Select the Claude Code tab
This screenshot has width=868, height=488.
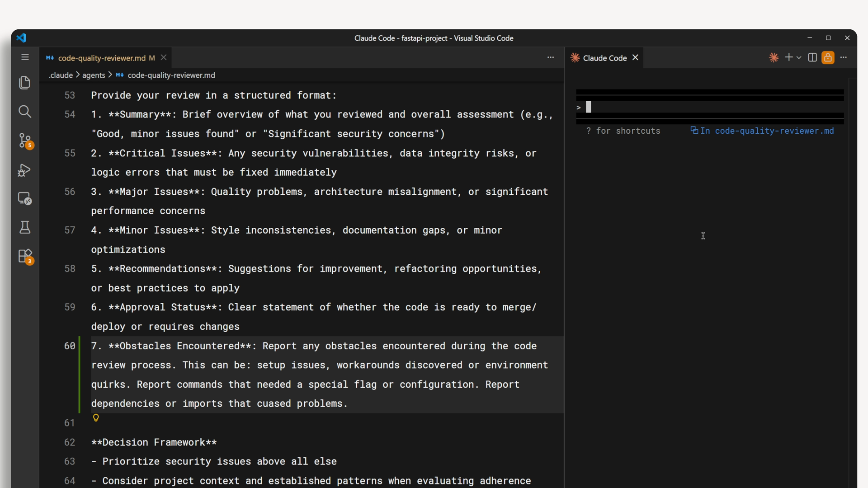pyautogui.click(x=604, y=58)
